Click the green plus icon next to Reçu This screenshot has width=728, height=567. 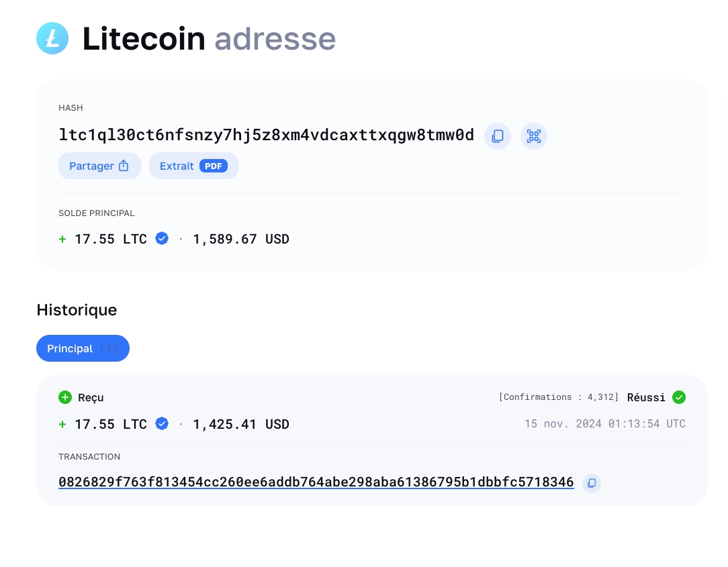point(65,397)
